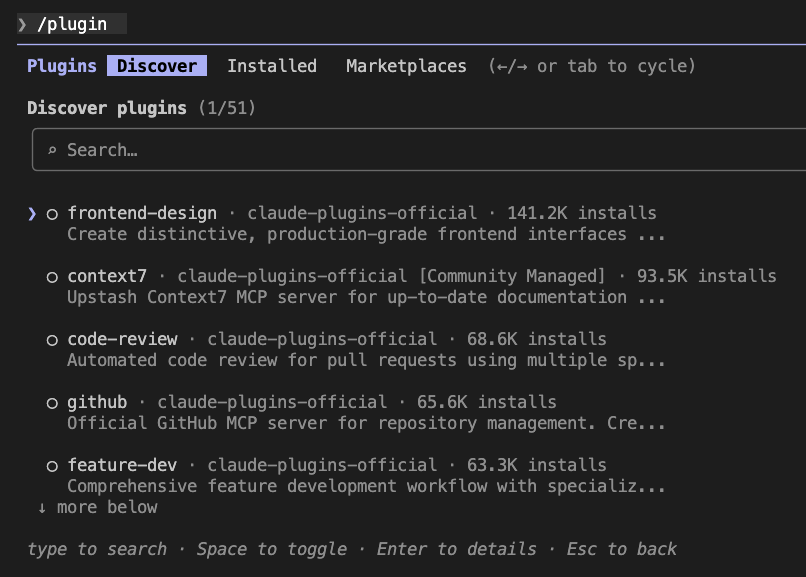The height and width of the screenshot is (577, 806).
Task: Click 'claude-plugins-official' source on feature-dev row
Action: pos(322,465)
